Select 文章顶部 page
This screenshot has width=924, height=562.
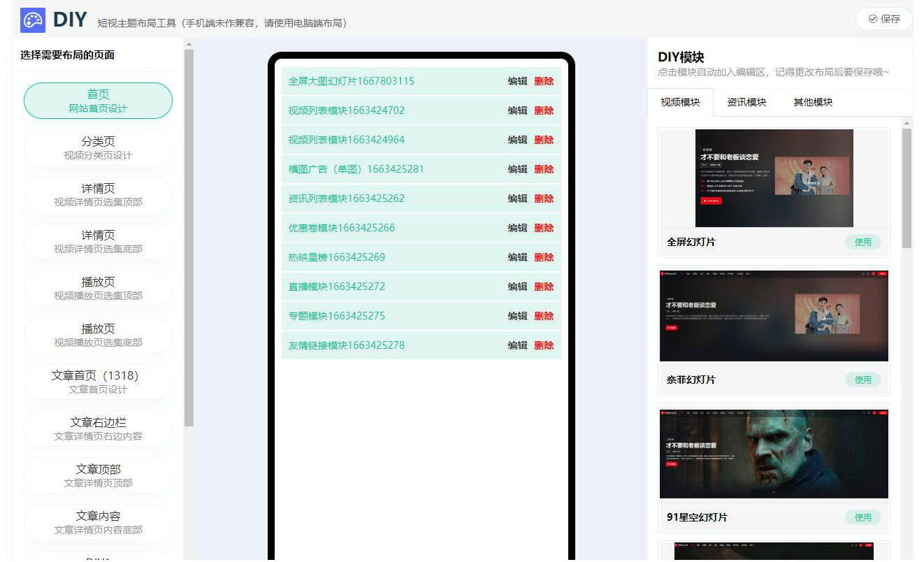(98, 475)
